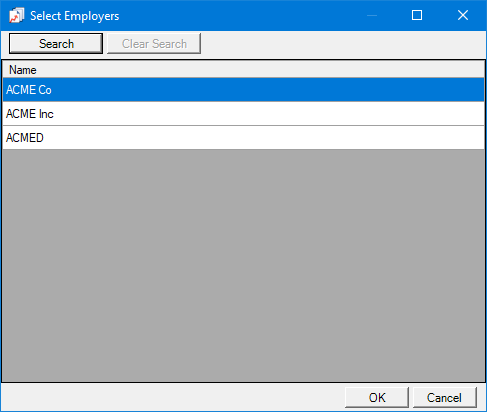Viewport: 487px width, 412px height.
Task: Click the ACME Inc name text
Action: (x=30, y=114)
